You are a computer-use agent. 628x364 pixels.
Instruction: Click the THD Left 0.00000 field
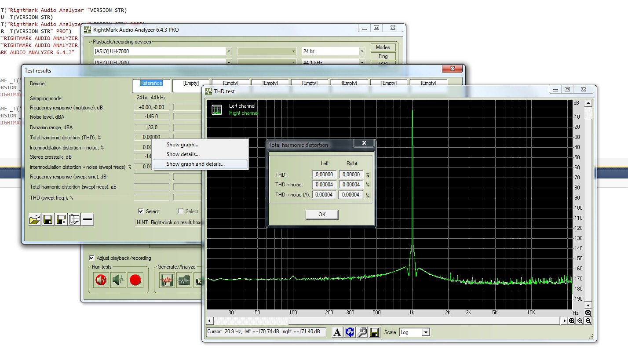point(325,175)
